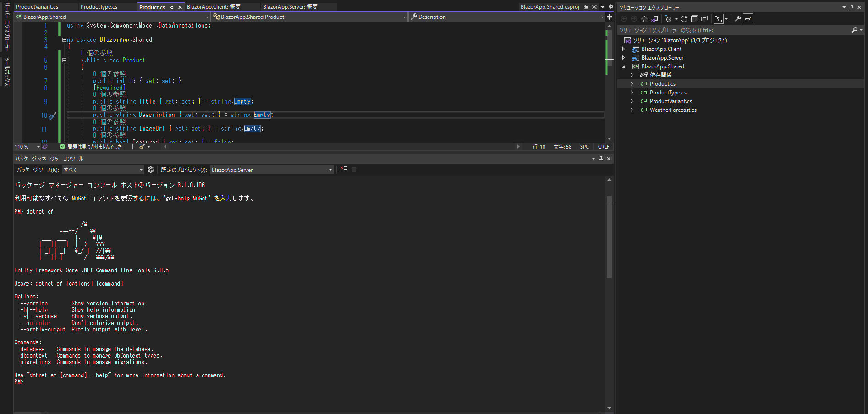Expand the Product.cs file node

click(x=632, y=84)
